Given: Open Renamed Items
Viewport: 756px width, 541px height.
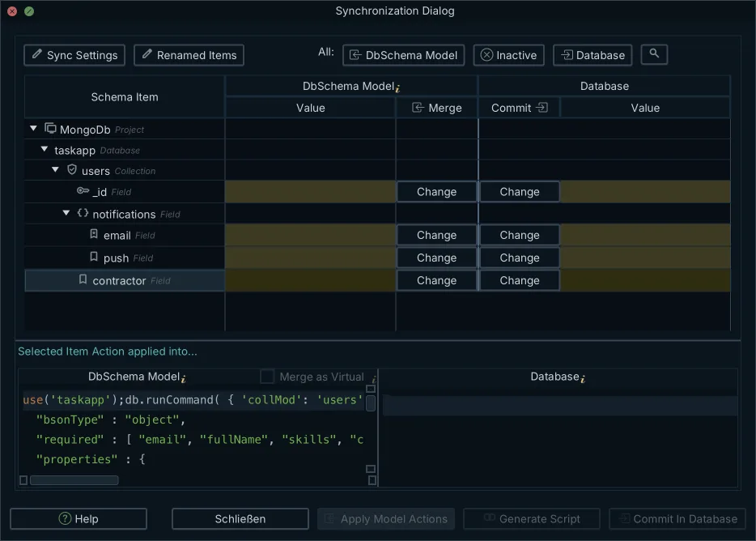Looking at the screenshot, I should (x=189, y=55).
